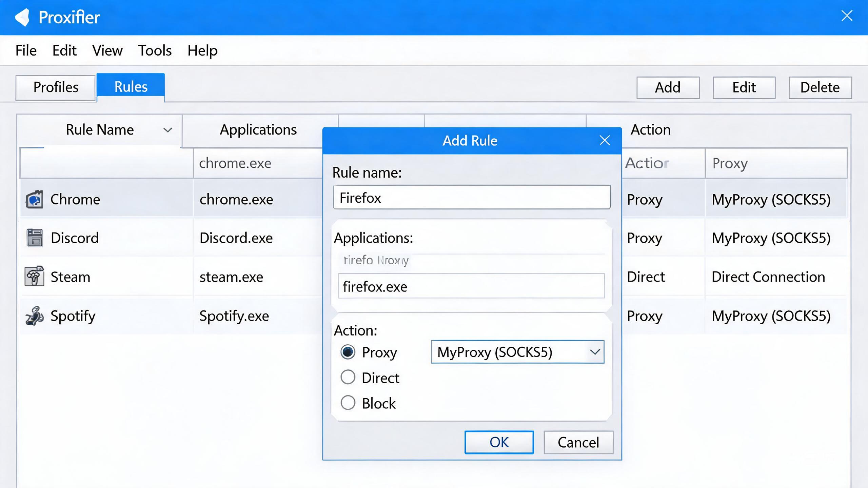Focus the Applications field containing firefox.exe
868x488 pixels.
pos(471,286)
